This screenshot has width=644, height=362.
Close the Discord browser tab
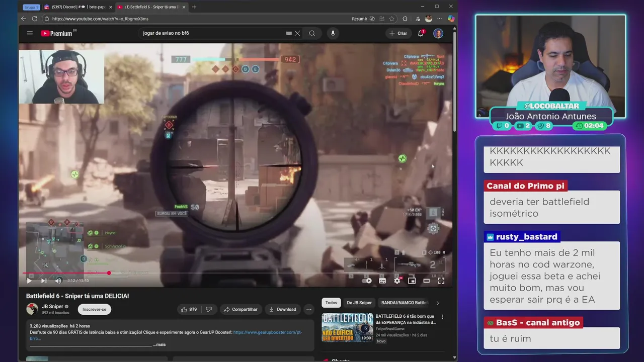pyautogui.click(x=110, y=7)
